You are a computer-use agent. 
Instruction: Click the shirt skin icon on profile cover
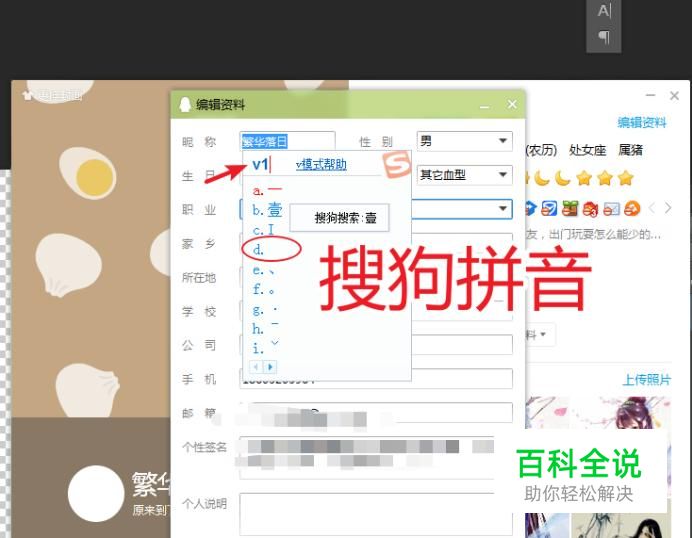point(27,95)
